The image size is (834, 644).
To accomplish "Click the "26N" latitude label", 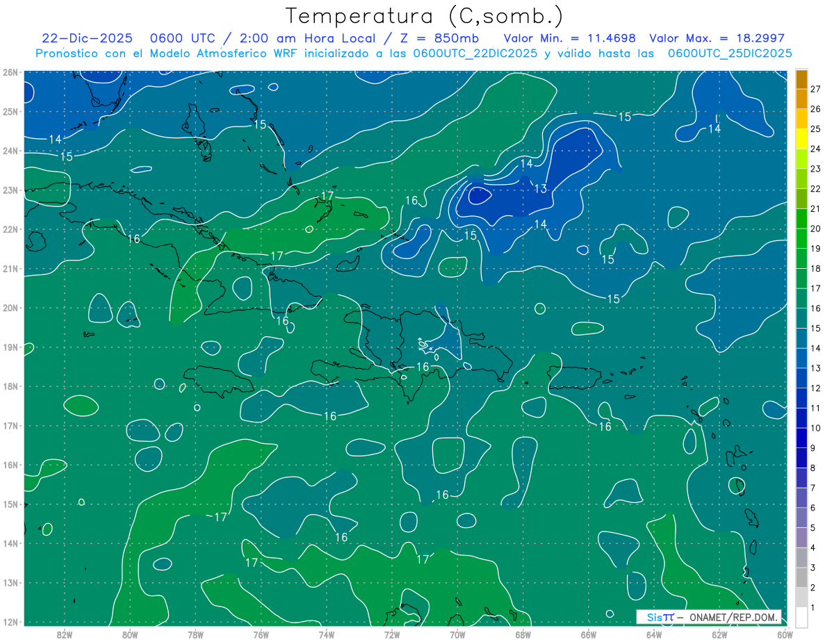I will tap(10, 72).
